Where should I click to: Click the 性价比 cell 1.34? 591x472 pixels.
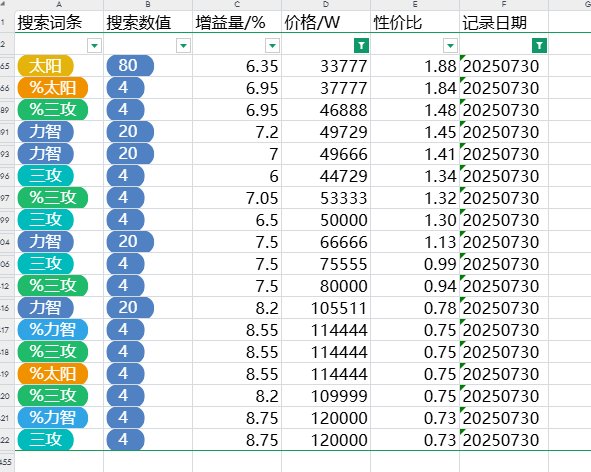coord(415,176)
